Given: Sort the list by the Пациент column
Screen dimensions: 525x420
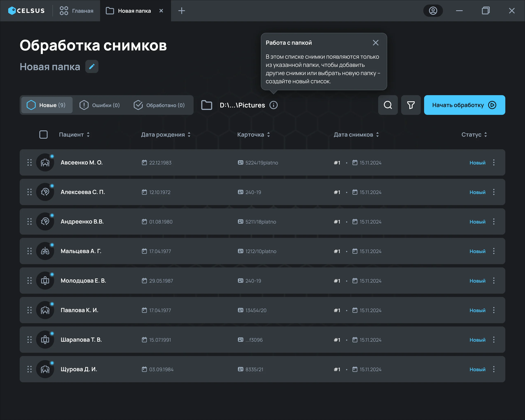Looking at the screenshot, I should click(74, 134).
